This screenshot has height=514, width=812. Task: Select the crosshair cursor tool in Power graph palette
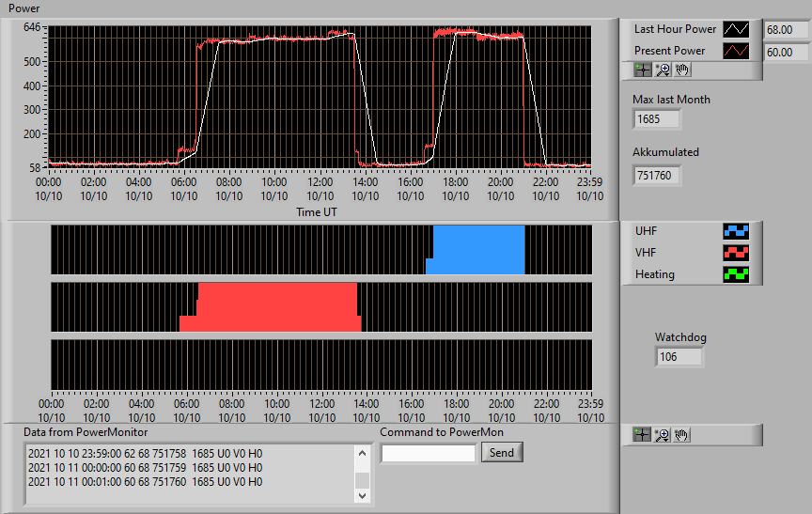tap(643, 70)
